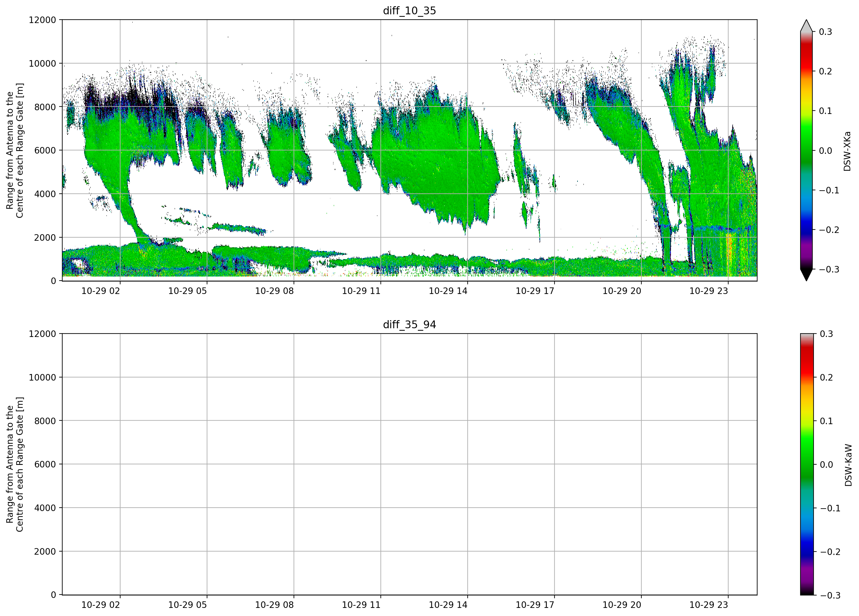
Task: Click the 10-29 02 tick label, top plot
Action: click(x=101, y=291)
